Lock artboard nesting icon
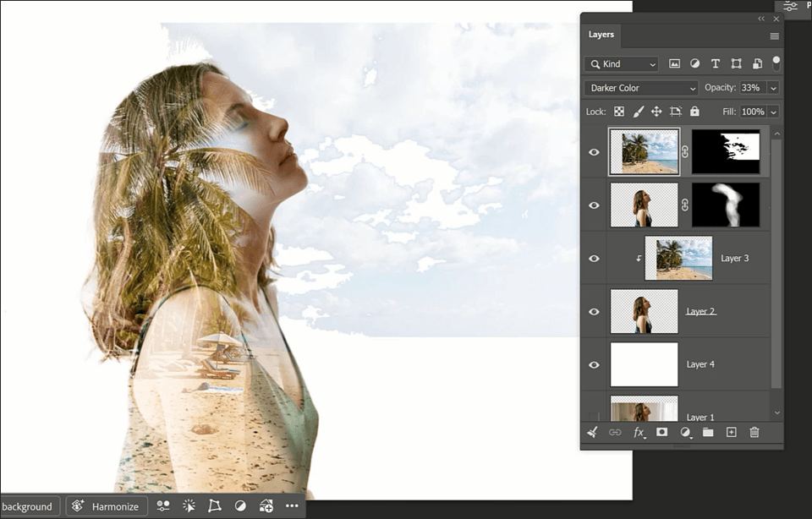The width and height of the screenshot is (812, 519). [675, 112]
